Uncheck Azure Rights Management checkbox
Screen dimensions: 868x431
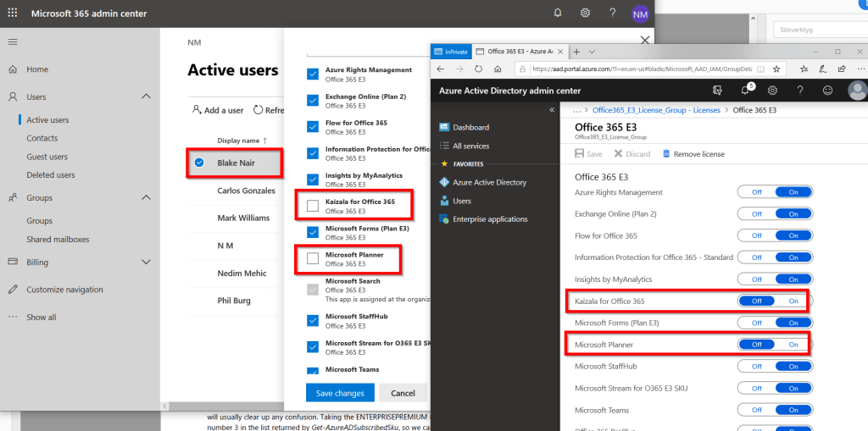[313, 74]
